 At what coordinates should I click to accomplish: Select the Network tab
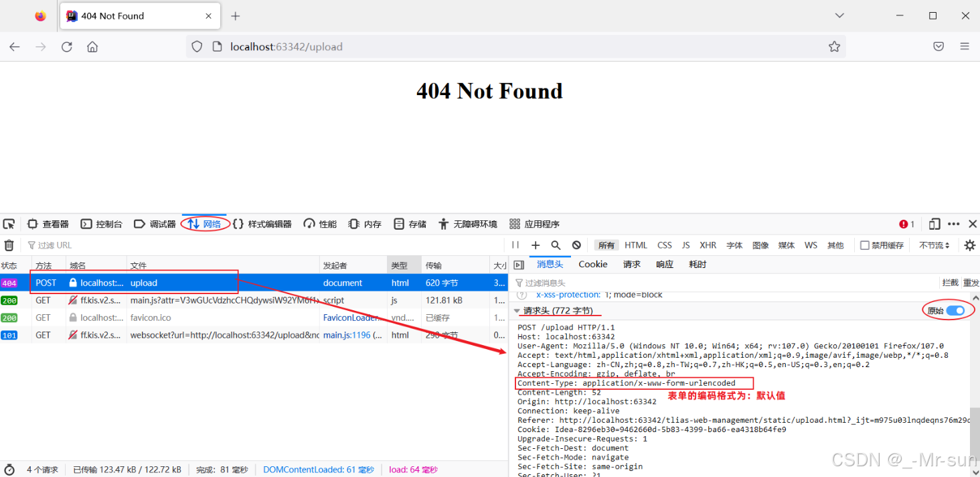205,224
